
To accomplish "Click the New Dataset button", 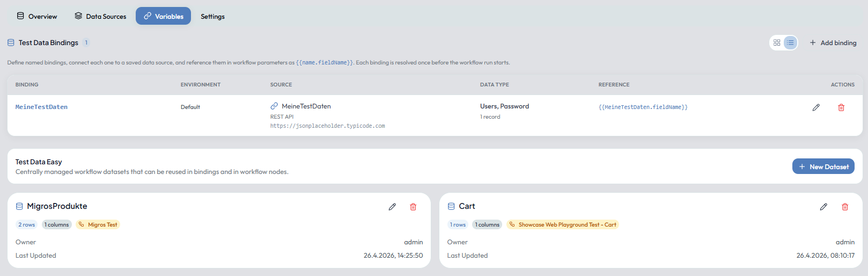I will 823,166.
